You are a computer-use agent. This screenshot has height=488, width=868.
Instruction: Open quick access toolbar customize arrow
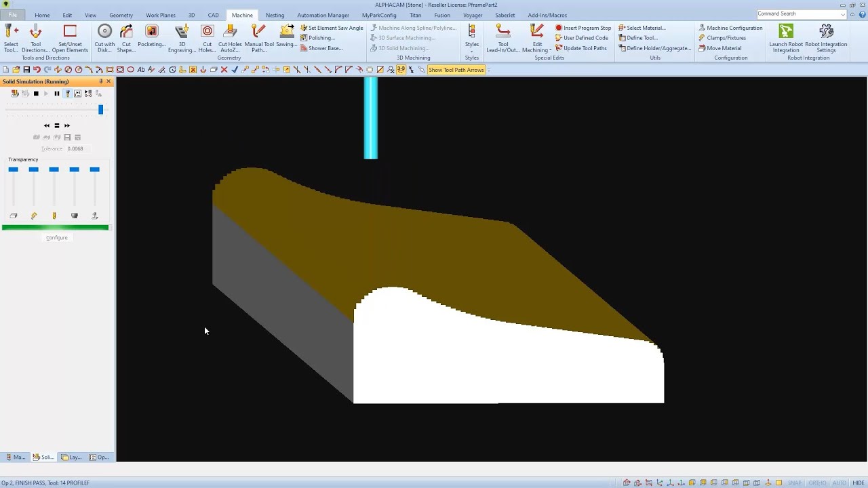point(489,70)
